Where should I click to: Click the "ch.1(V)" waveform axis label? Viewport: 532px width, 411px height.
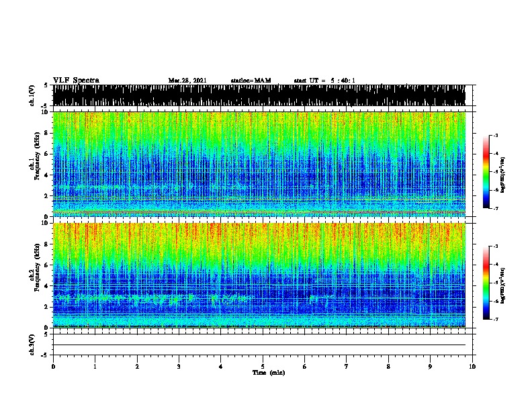point(32,95)
